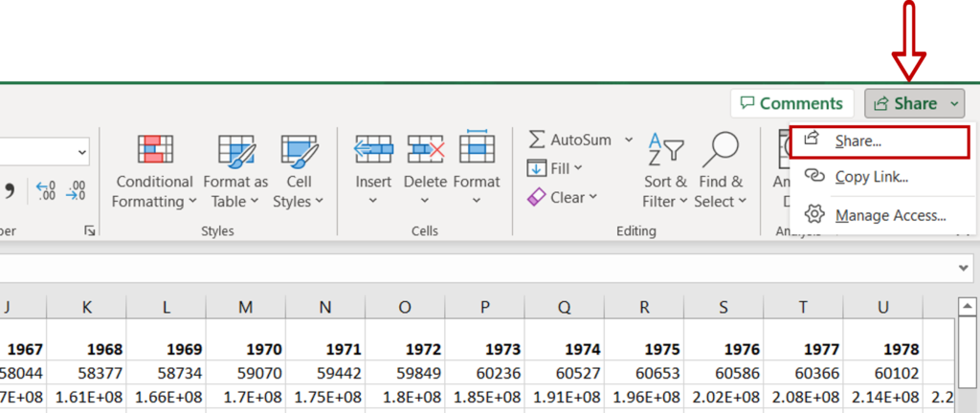Select the cell with value 58377
The height and width of the screenshot is (413, 980).
coord(86,373)
